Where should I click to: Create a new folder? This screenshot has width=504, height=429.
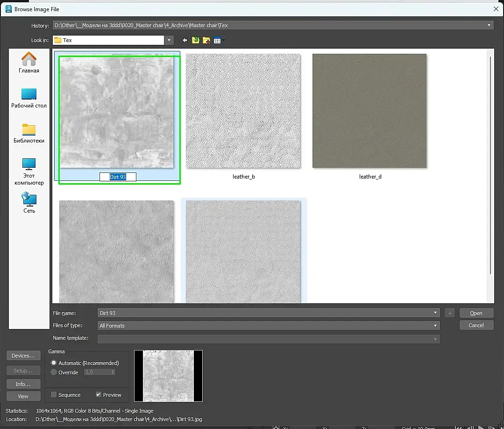(x=206, y=41)
